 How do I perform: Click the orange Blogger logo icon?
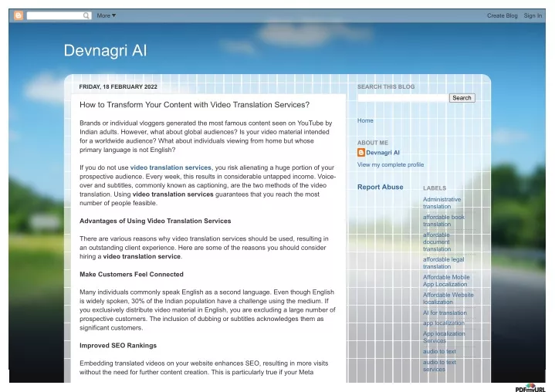point(19,15)
